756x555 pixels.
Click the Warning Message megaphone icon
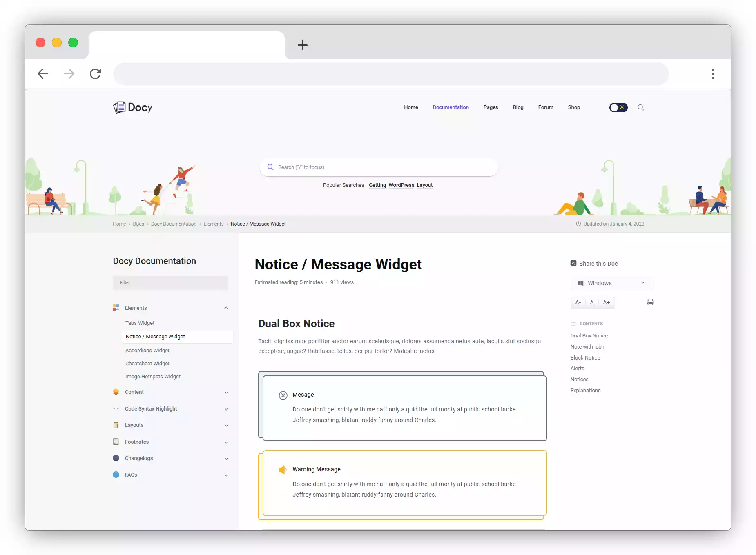click(283, 470)
